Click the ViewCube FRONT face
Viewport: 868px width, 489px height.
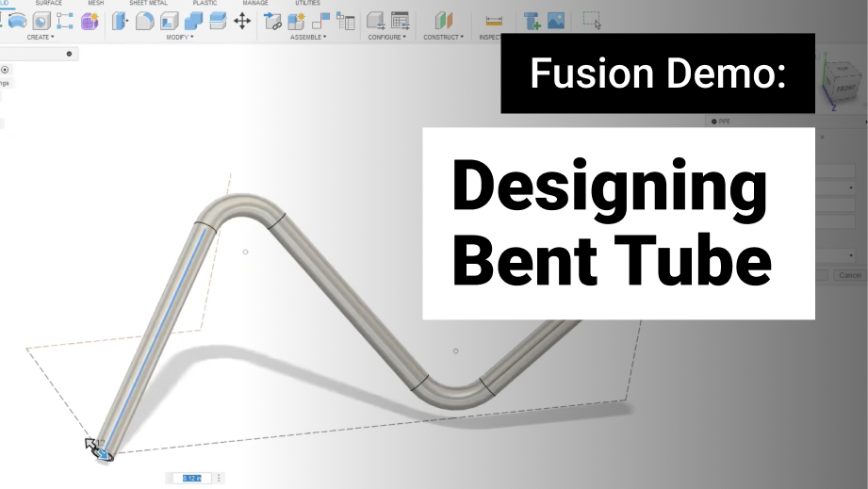click(844, 89)
